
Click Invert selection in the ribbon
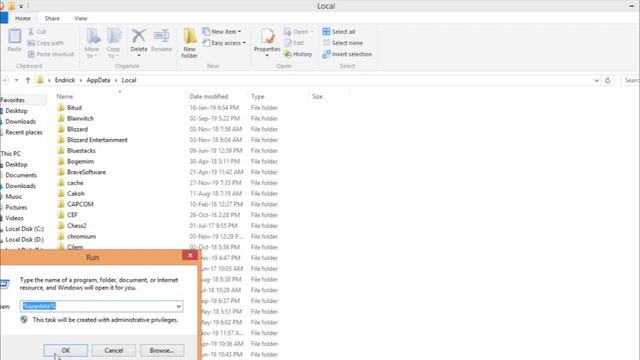pos(347,54)
